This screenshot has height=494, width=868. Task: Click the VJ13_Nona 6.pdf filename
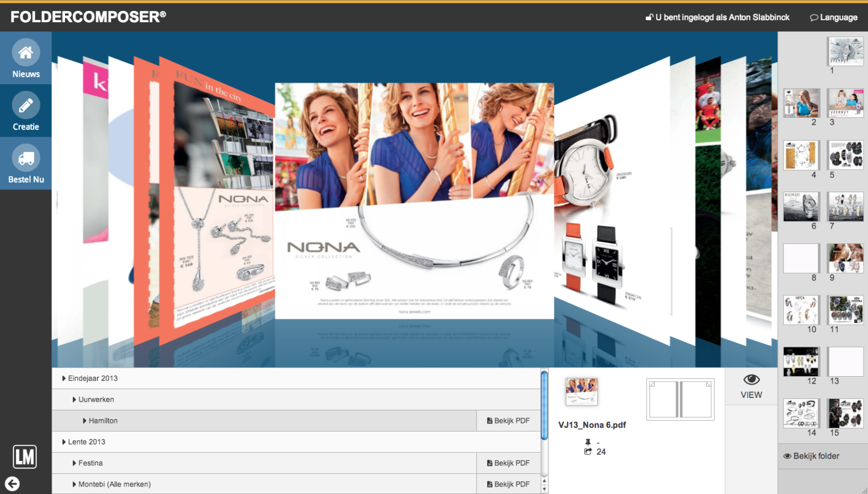[x=592, y=425]
